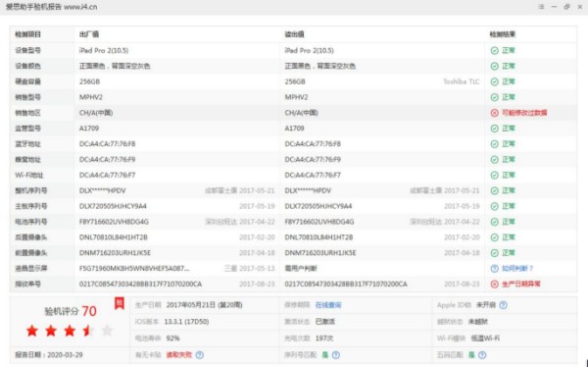
Task: Click the 未越狱 jailbreak status
Action: (x=478, y=322)
